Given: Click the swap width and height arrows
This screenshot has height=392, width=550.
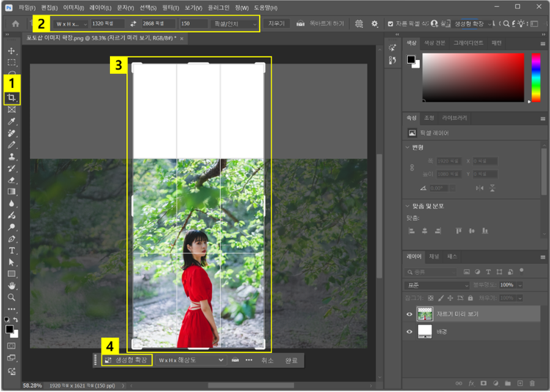Looking at the screenshot, I should (x=133, y=24).
